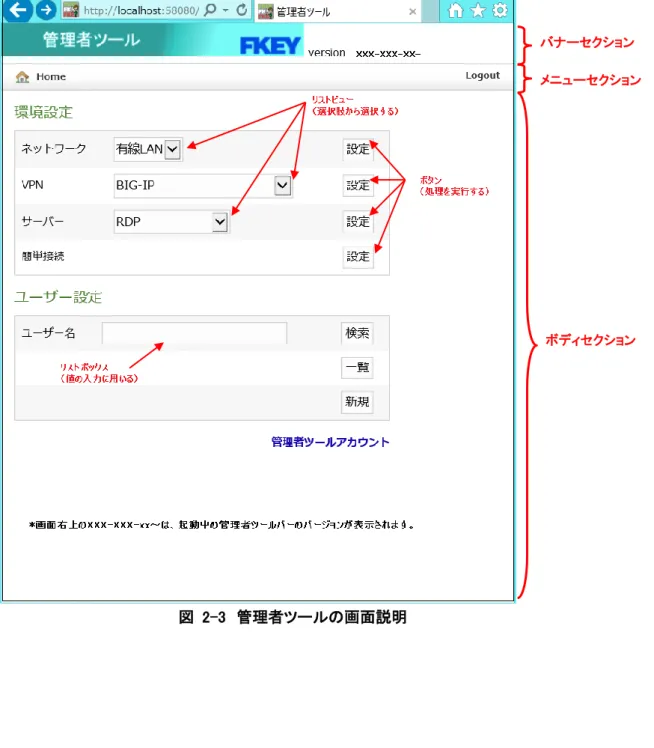Click the サーバー row label
This screenshot has height=748, width=654.
coord(42,221)
